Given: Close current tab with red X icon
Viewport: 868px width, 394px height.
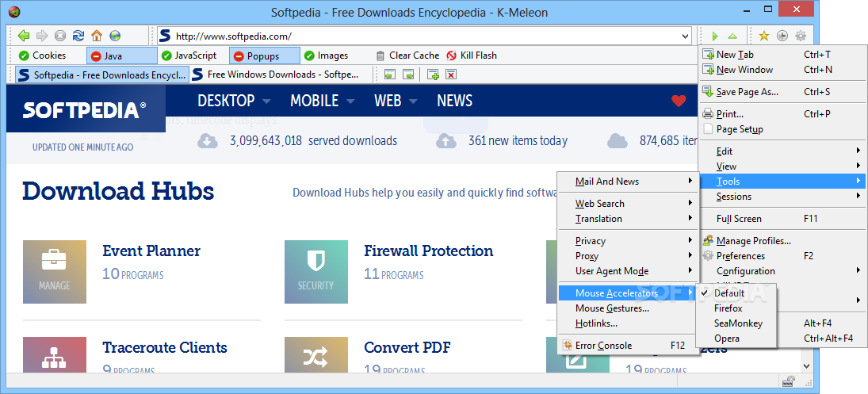Looking at the screenshot, I should coord(451,75).
